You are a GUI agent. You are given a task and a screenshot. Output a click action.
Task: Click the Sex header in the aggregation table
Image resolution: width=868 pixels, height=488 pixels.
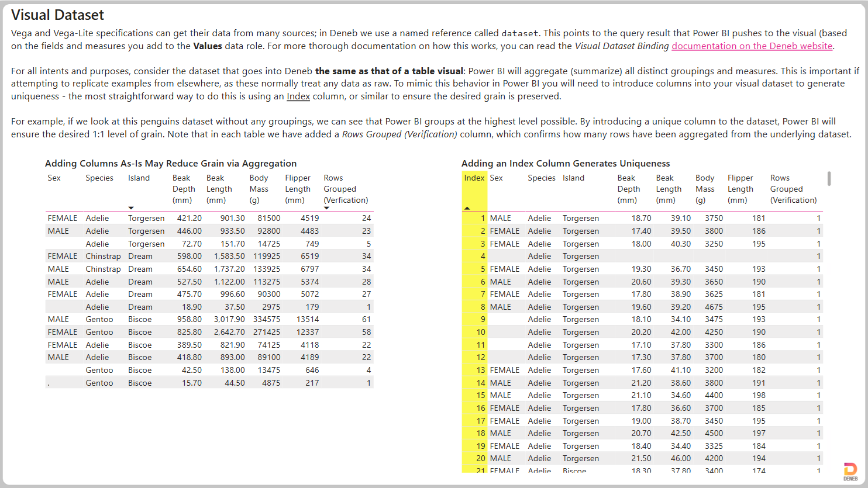(54, 178)
